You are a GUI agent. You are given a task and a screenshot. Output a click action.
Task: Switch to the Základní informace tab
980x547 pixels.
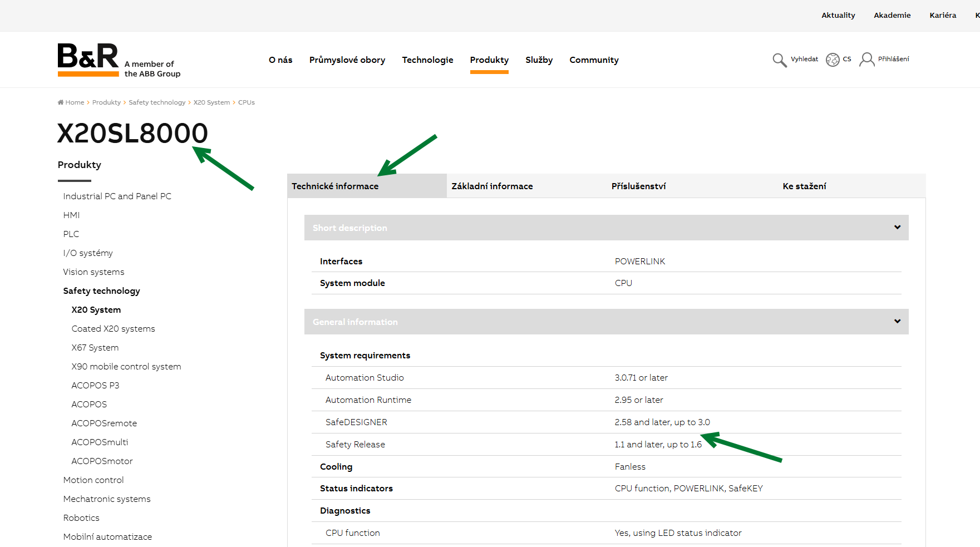tap(492, 186)
